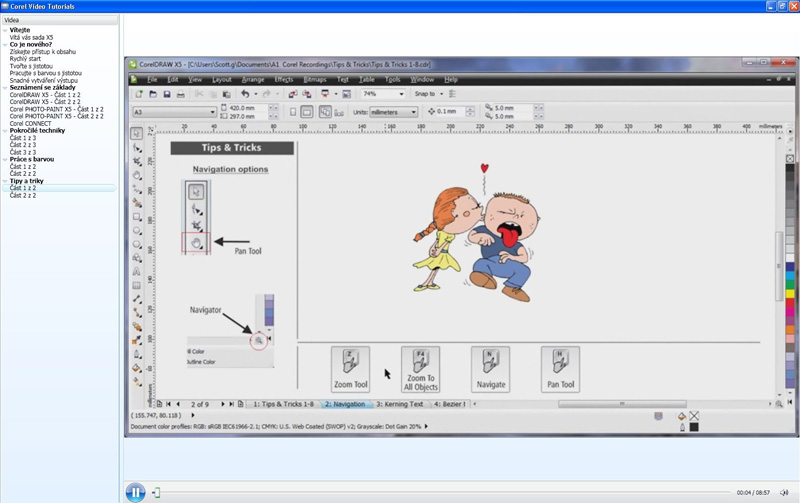The width and height of the screenshot is (800, 503).
Task: Click the Import icon
Action: (x=292, y=94)
